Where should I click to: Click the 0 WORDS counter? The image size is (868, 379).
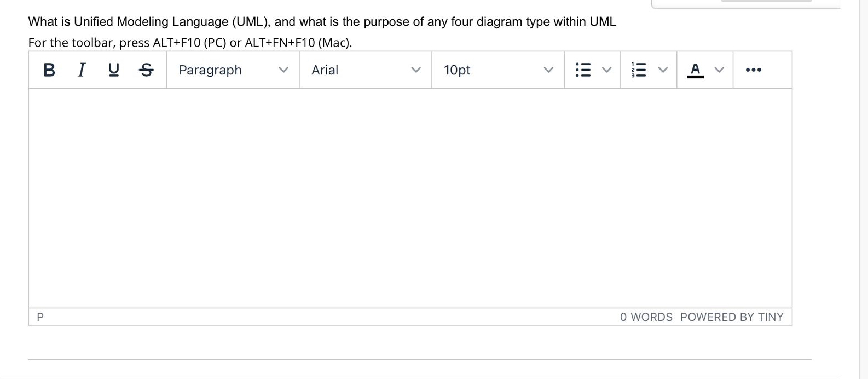pyautogui.click(x=646, y=317)
